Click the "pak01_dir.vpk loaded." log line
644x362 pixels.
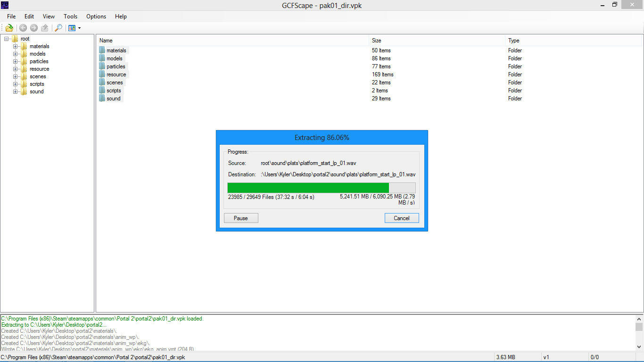pyautogui.click(x=102, y=319)
